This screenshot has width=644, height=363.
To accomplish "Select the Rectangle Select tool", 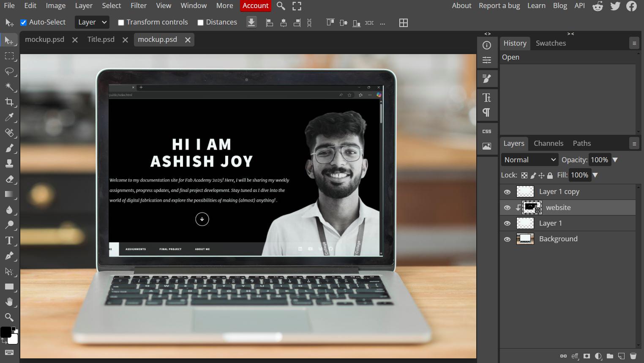I will click(x=9, y=56).
